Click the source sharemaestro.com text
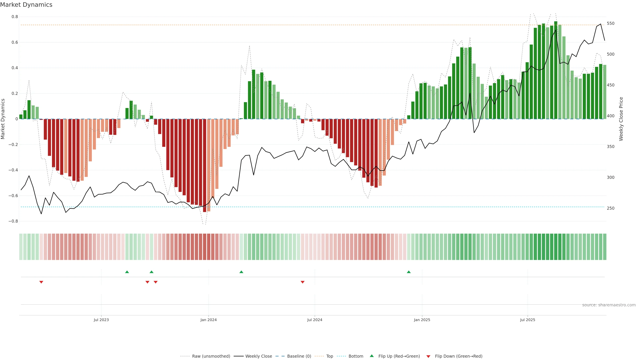The image size is (644, 362). [609, 305]
